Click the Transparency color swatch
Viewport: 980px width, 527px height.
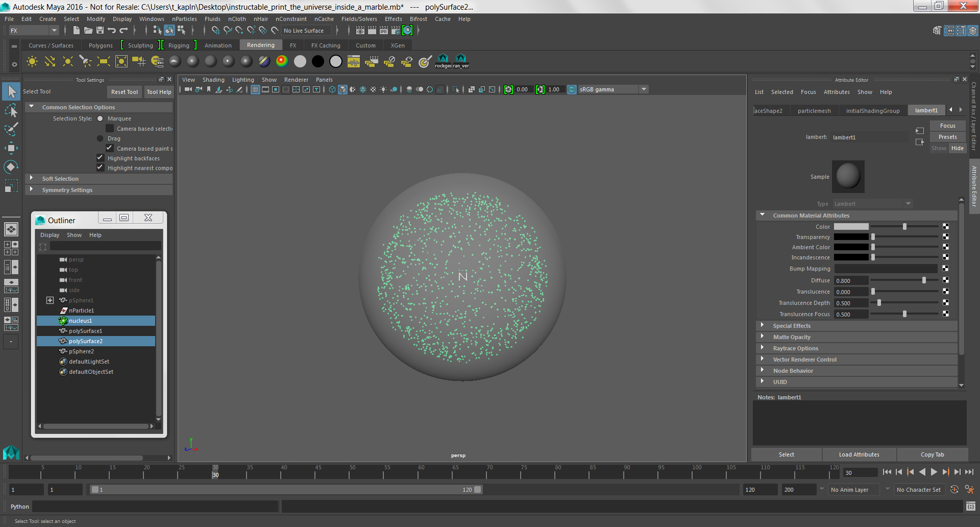(851, 237)
